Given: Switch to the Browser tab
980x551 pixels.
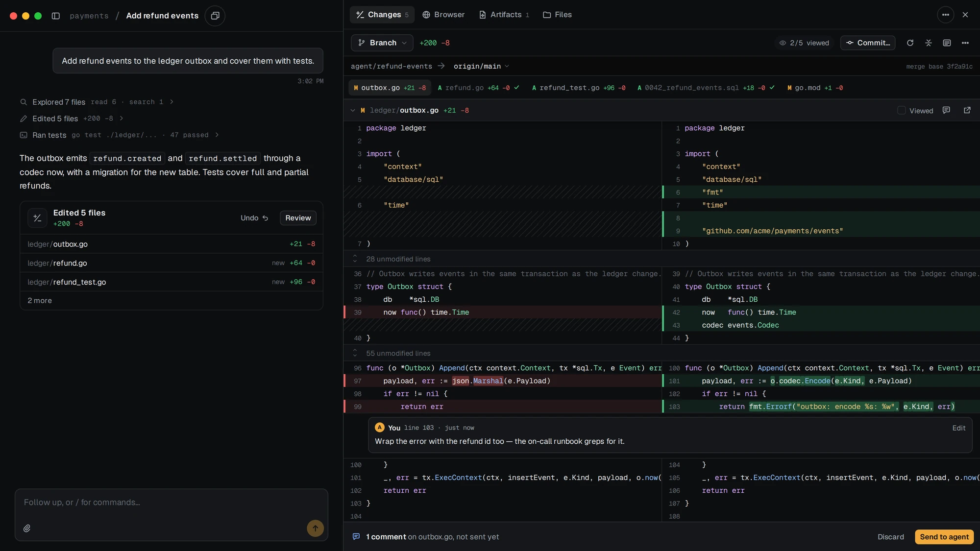Looking at the screenshot, I should [x=443, y=15].
